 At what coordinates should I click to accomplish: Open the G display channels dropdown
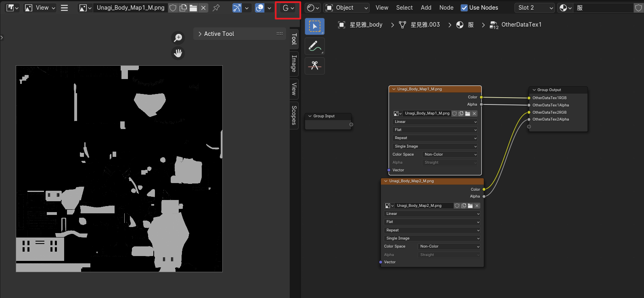click(288, 8)
